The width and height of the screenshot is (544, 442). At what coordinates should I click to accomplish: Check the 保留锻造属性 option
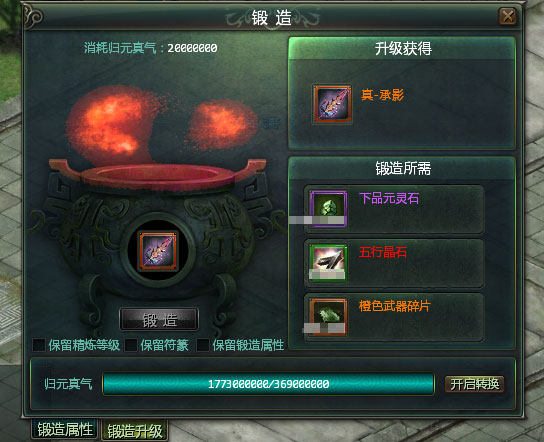[203, 345]
